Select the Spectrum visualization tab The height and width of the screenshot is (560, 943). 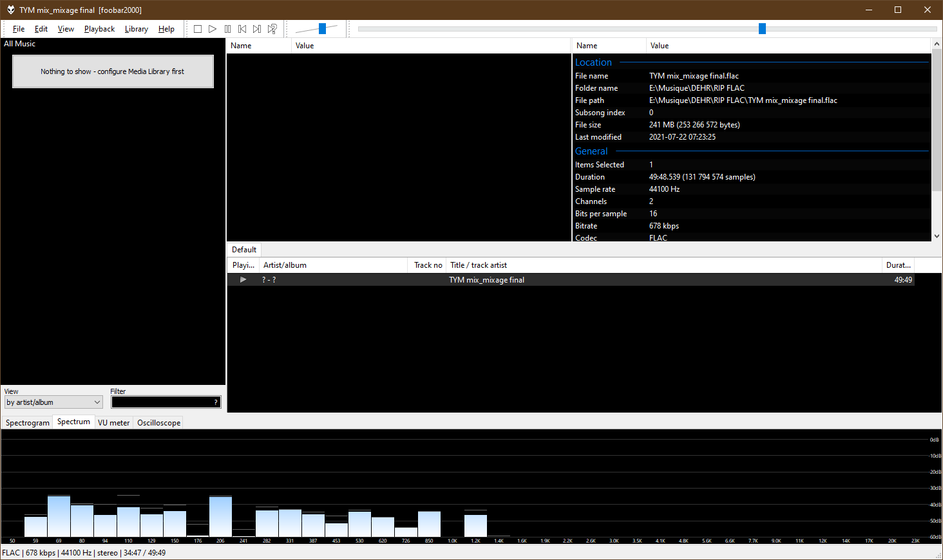73,422
